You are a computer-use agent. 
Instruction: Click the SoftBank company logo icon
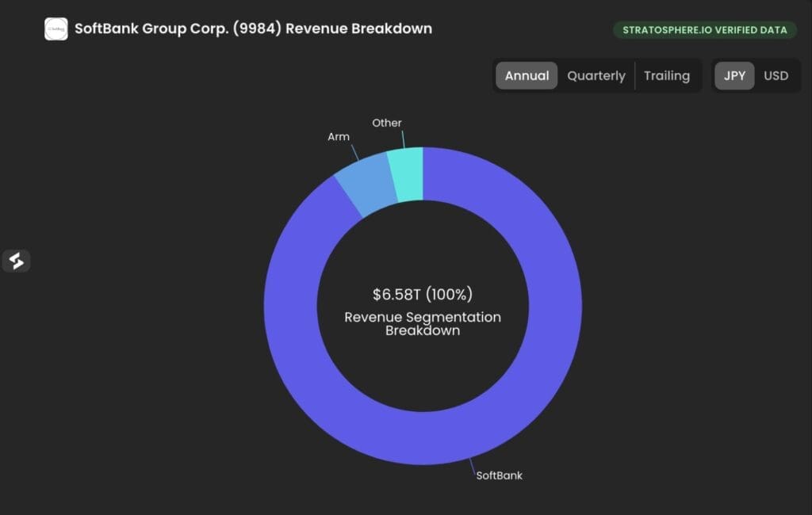point(56,29)
